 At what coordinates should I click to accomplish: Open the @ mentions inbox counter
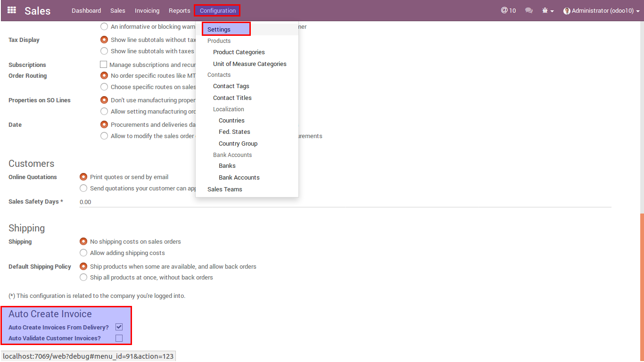[508, 10]
